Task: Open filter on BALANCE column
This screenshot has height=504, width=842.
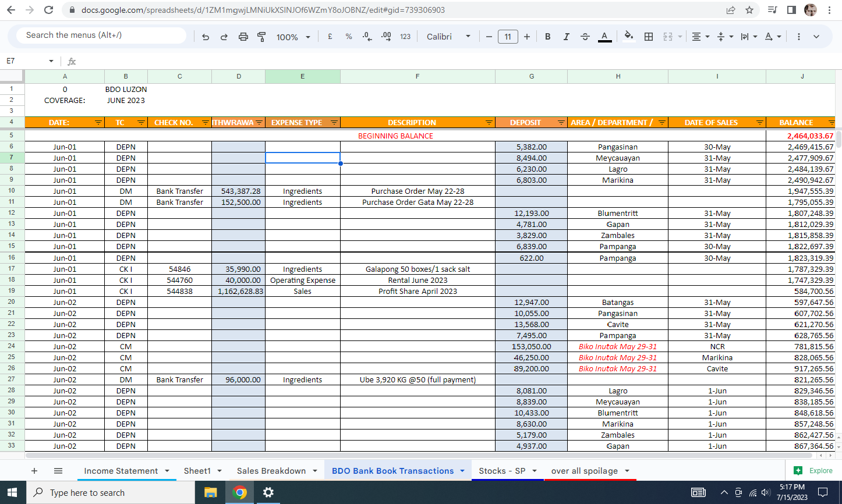Action: pyautogui.click(x=831, y=122)
